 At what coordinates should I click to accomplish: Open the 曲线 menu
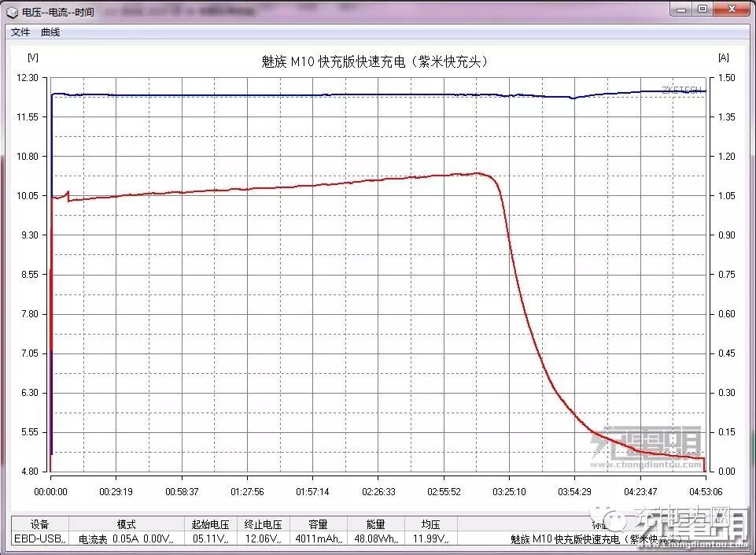[50, 32]
